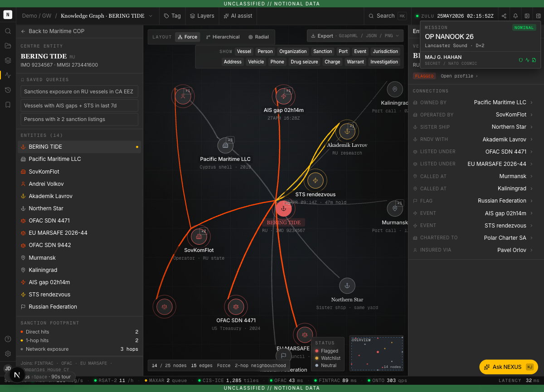The height and width of the screenshot is (392, 544).
Task: Select Andrei Volkov in entities list
Action: [x=79, y=184]
